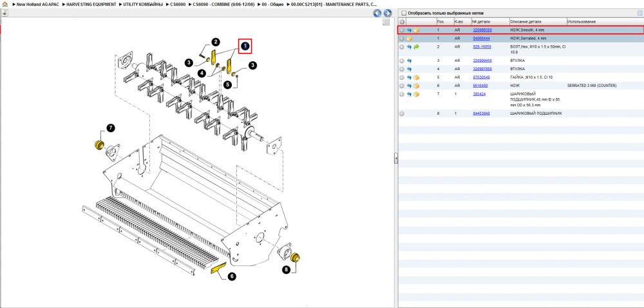Viewport: 644px width, 308px height.
Task: Click round add icon for НОЖ,Smooth row
Action: (402, 30)
